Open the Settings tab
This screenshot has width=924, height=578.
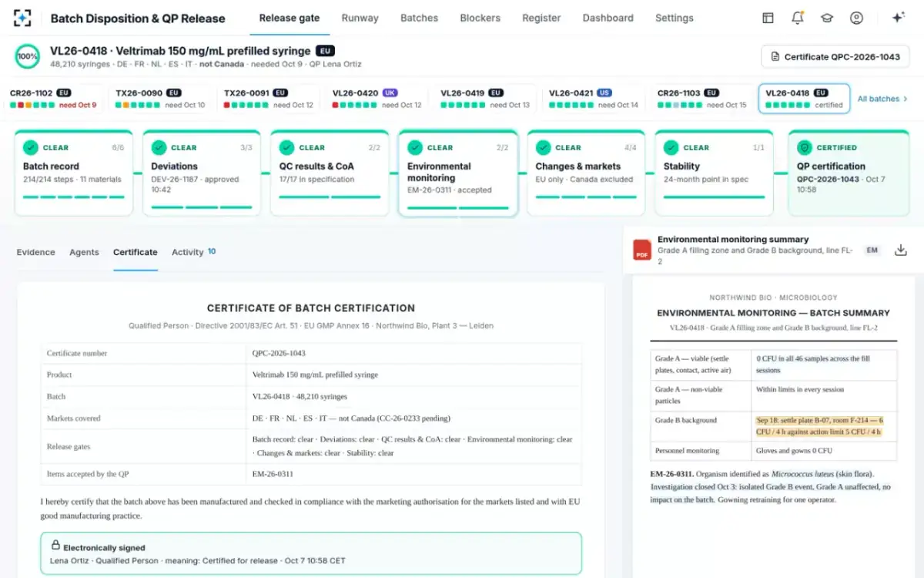pos(674,18)
